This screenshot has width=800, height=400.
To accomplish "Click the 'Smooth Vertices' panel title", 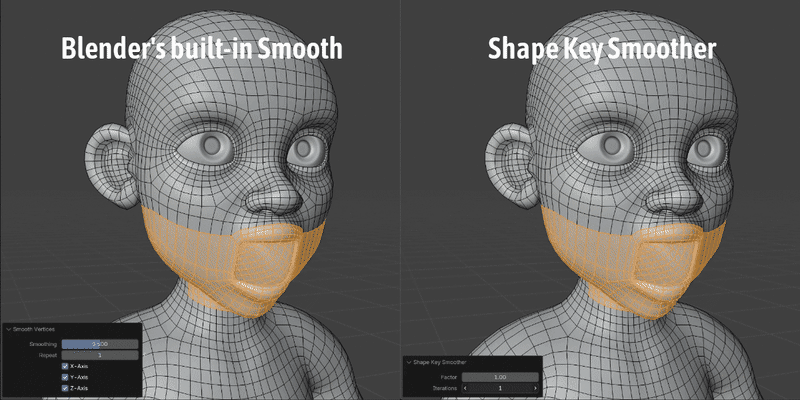I will click(34, 330).
